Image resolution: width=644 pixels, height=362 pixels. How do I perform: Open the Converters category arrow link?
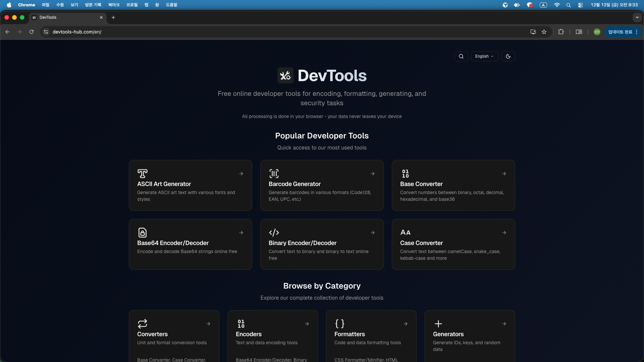pos(208,324)
